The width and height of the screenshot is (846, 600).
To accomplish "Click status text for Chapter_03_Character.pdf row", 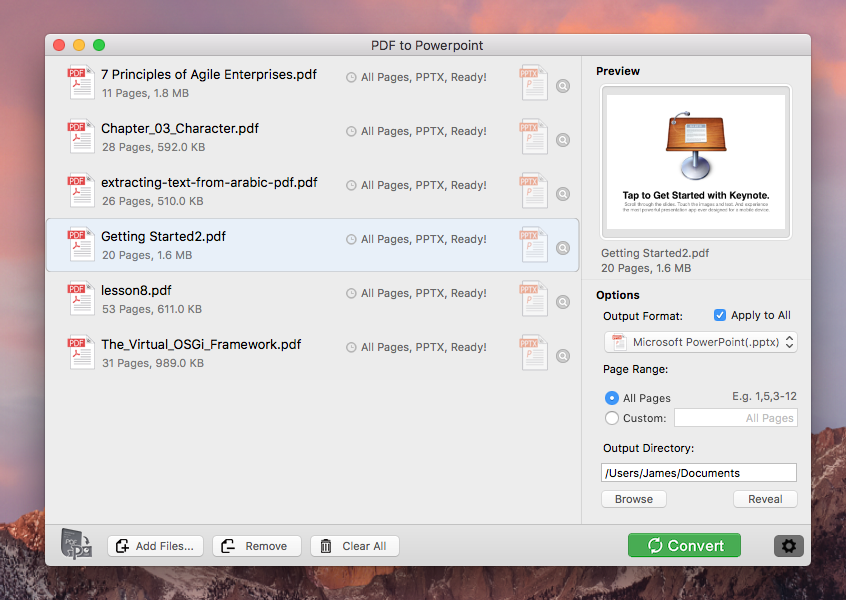I will click(424, 131).
